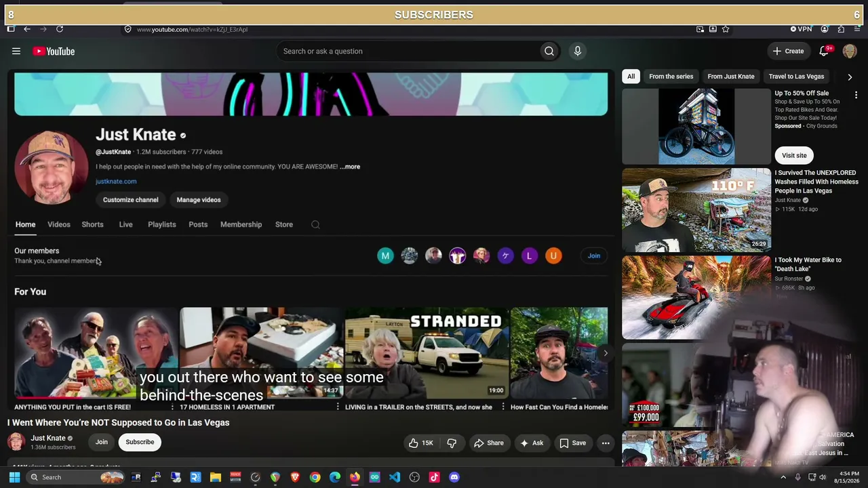This screenshot has width=868, height=488.
Task: Click Customize channel button
Action: pos(130,200)
